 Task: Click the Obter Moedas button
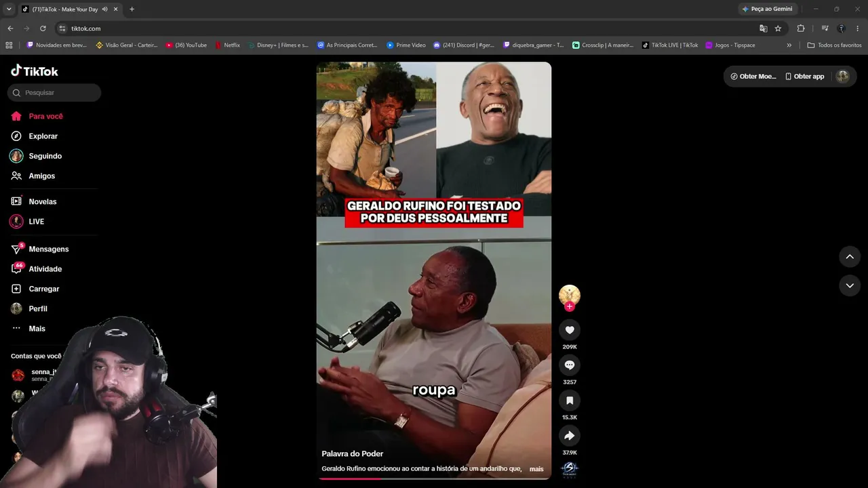753,77
